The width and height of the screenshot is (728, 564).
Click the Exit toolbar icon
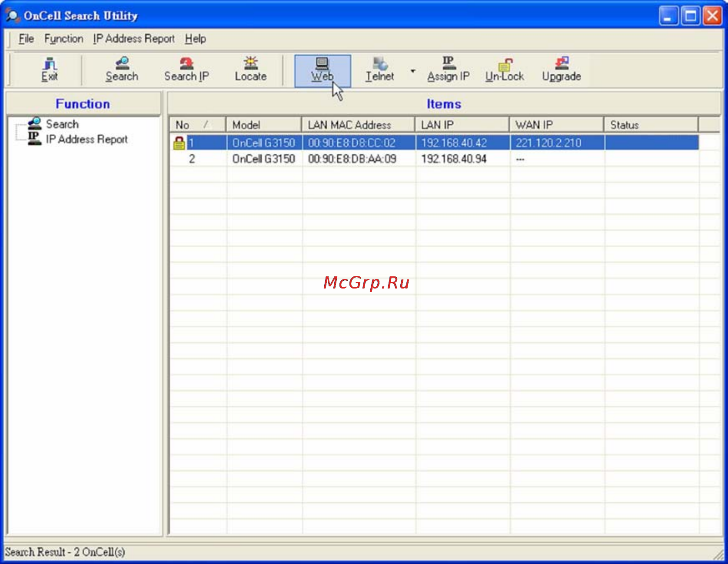[x=50, y=70]
